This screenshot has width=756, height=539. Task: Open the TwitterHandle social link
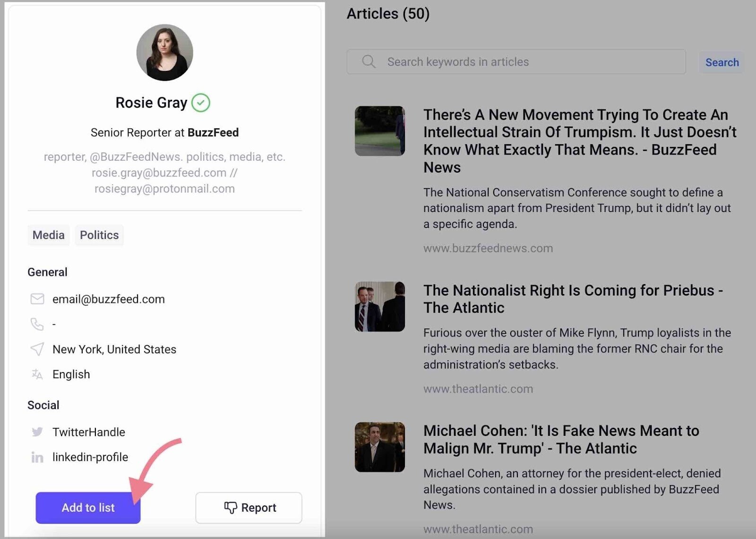pyautogui.click(x=89, y=432)
